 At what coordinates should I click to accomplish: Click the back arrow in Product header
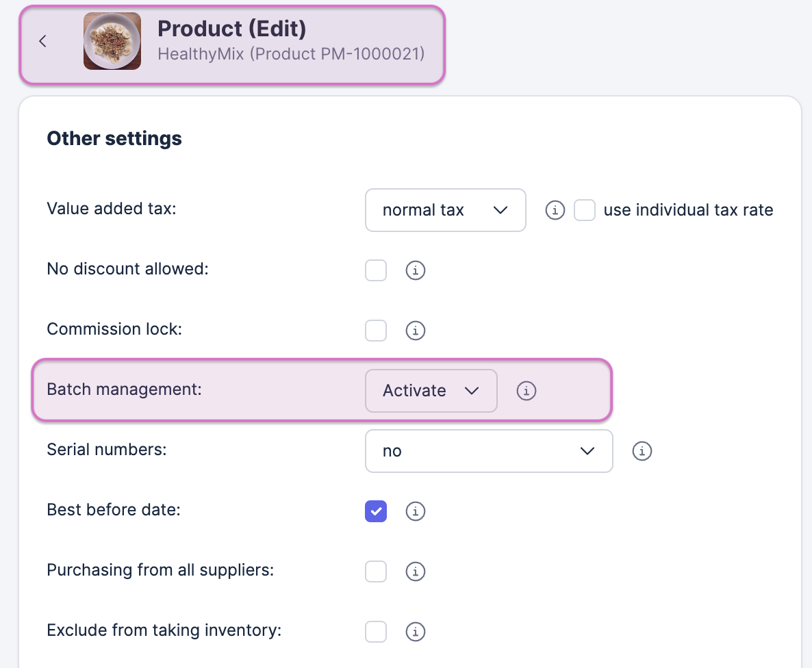[43, 41]
